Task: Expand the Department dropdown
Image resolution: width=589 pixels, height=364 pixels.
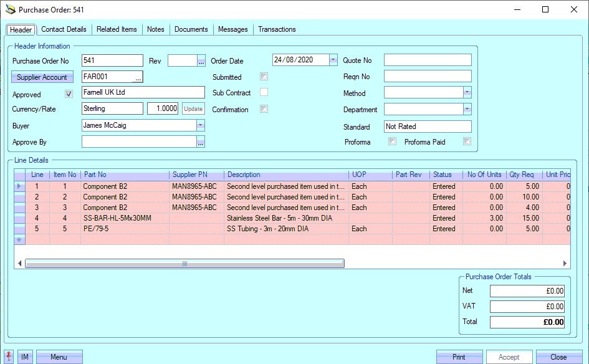Action: click(467, 110)
